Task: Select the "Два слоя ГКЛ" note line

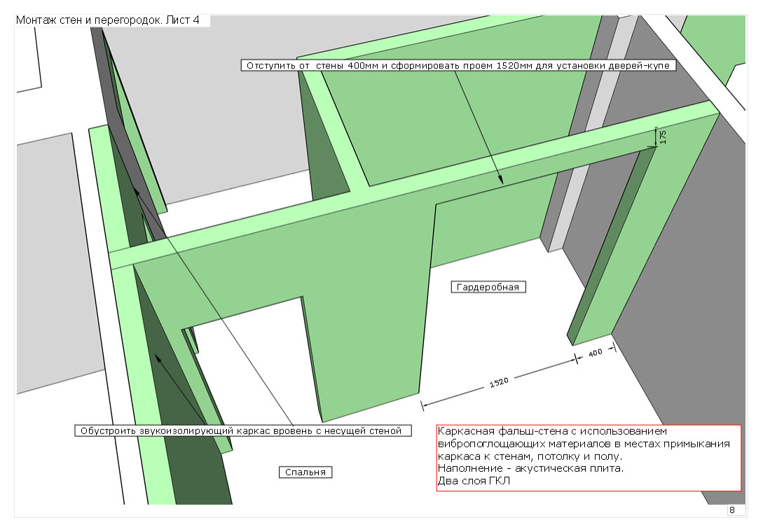Action: click(x=474, y=481)
